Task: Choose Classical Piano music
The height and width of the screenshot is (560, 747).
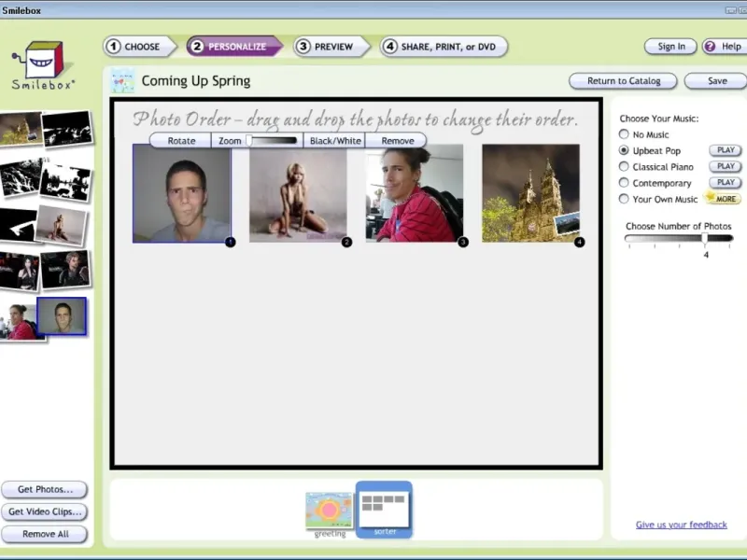Action: [x=624, y=167]
